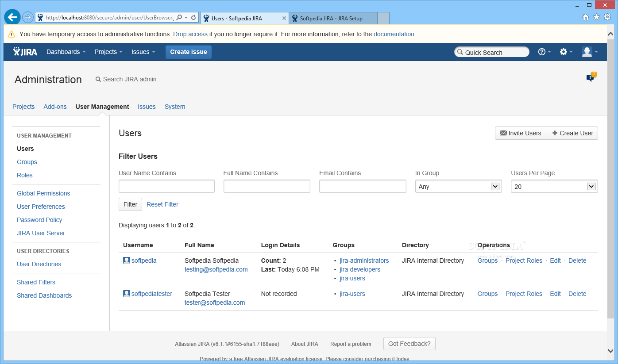Open the Issues admin tab
Viewport: 618px width, 364px height.
pyautogui.click(x=147, y=107)
